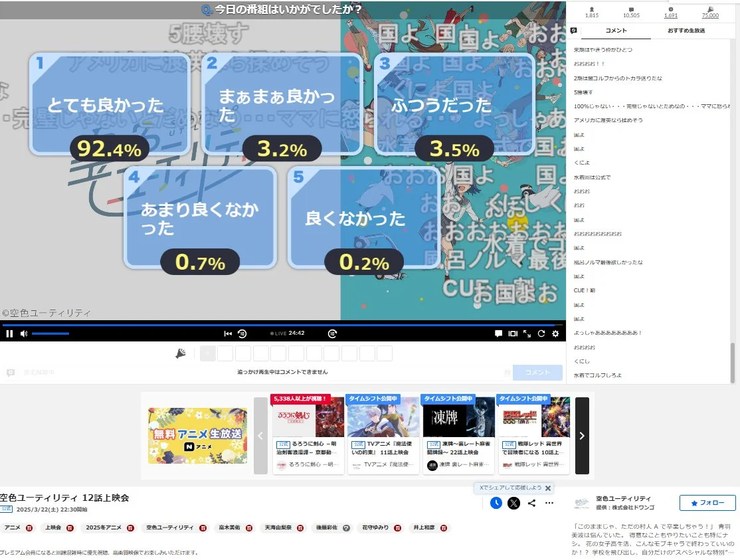Open player settings gear

pyautogui.click(x=555, y=333)
